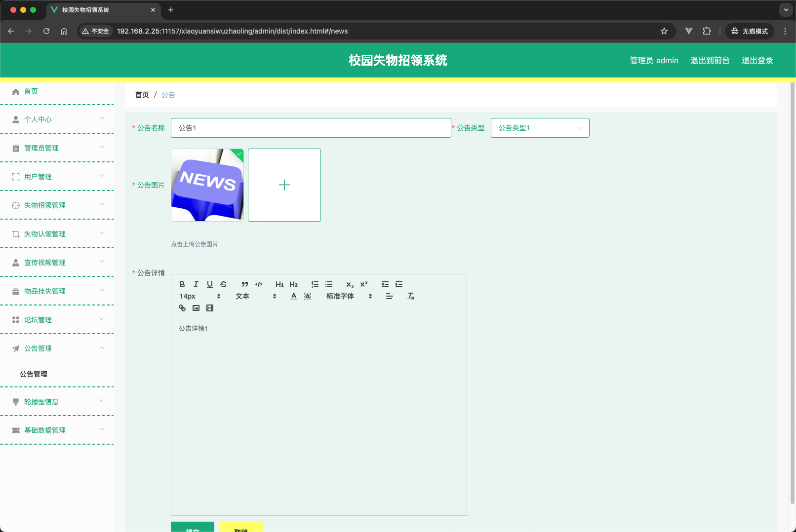Expand 个人中心 sidebar menu
Screen dimensions: 796x532
pos(57,119)
